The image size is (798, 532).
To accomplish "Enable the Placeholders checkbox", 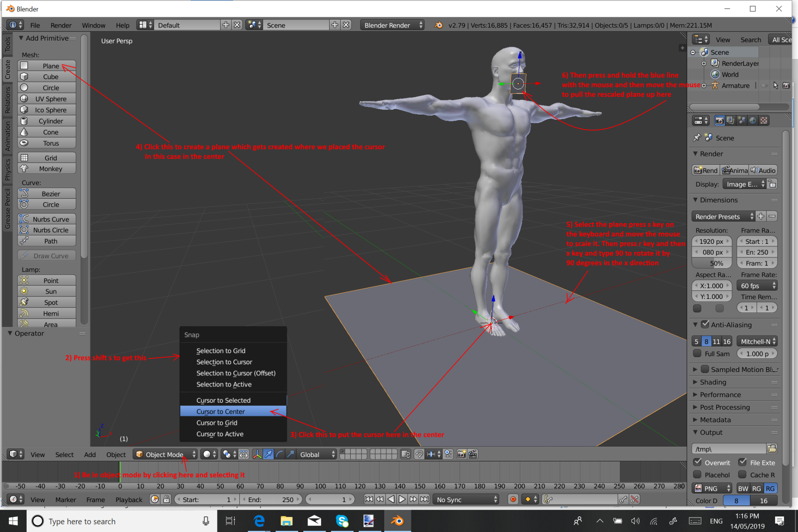I will (x=697, y=475).
